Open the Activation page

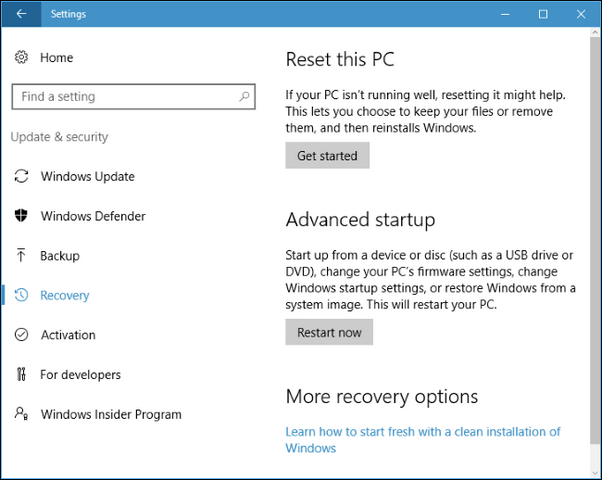[x=68, y=335]
